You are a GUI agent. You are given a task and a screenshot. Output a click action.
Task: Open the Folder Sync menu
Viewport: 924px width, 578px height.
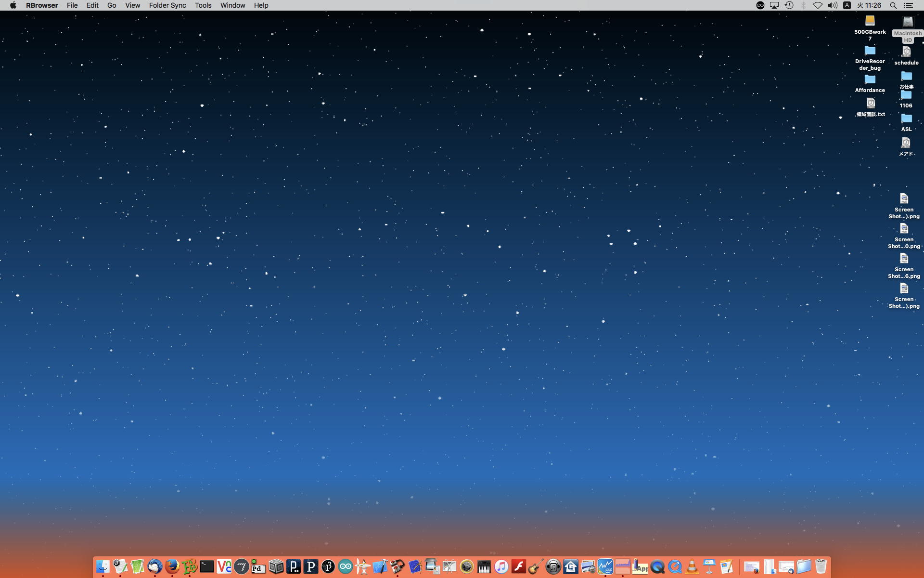167,5
